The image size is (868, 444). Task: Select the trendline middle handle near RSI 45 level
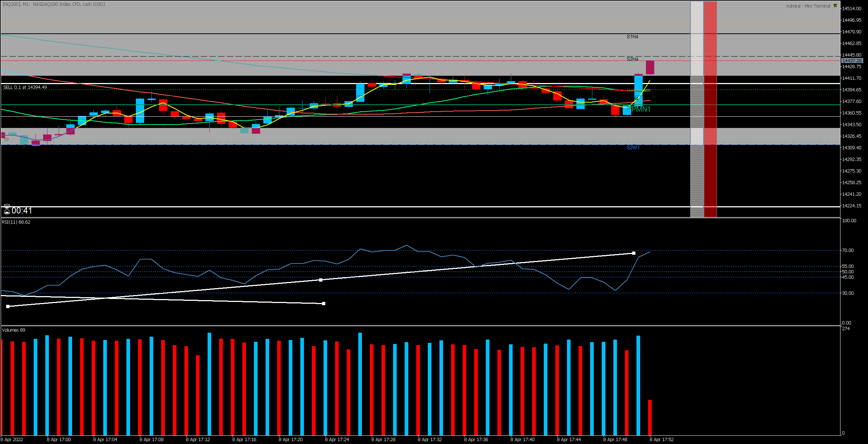point(321,280)
